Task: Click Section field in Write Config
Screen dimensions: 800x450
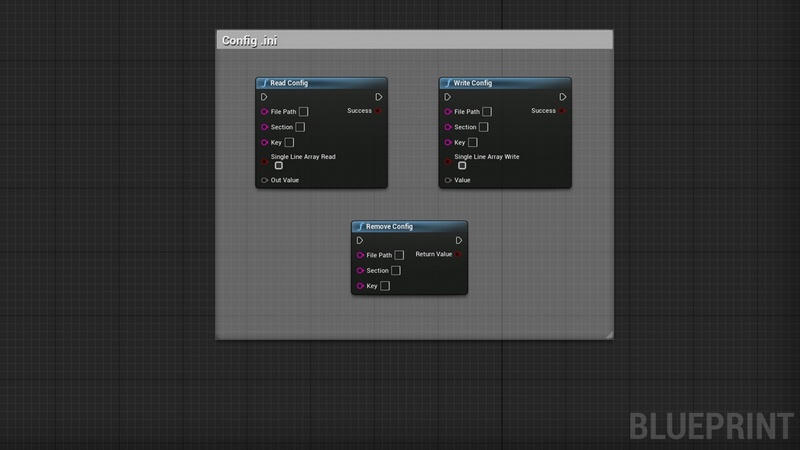Action: 484,127
